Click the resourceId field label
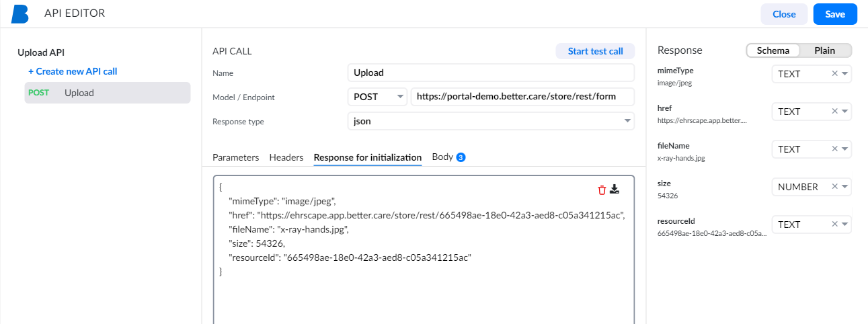This screenshot has width=868, height=324. [x=676, y=220]
